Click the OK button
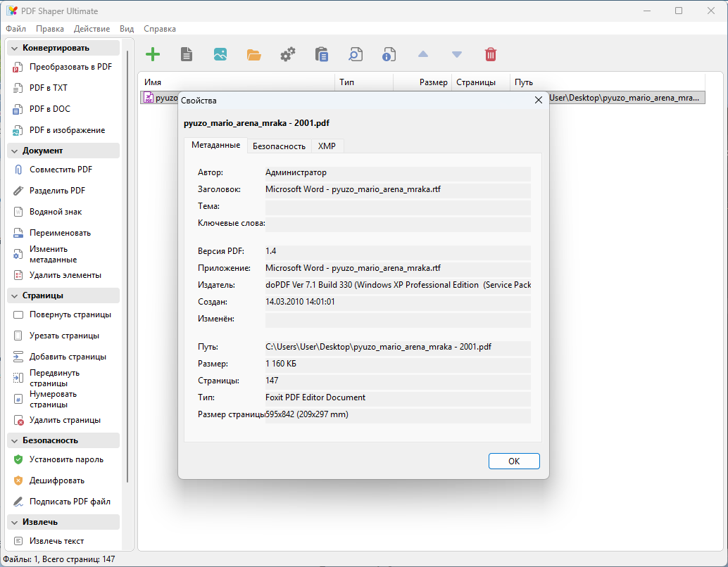 [514, 461]
